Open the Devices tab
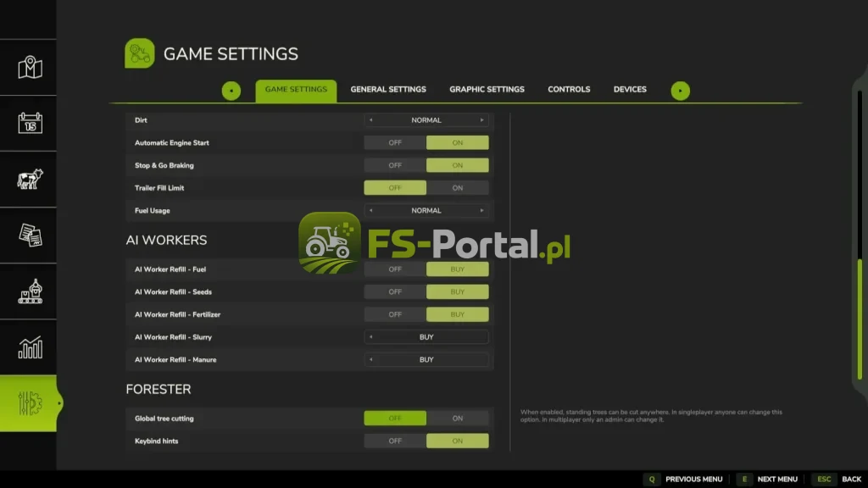This screenshot has height=488, width=868. tap(630, 90)
